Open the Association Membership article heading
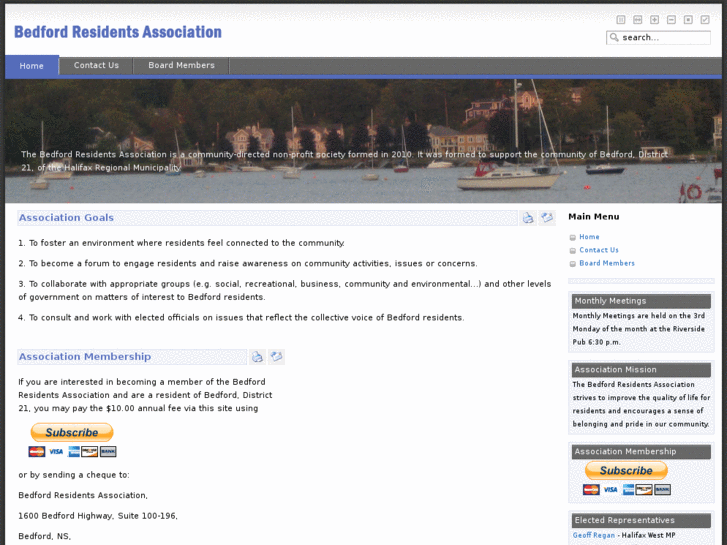 pos(85,357)
